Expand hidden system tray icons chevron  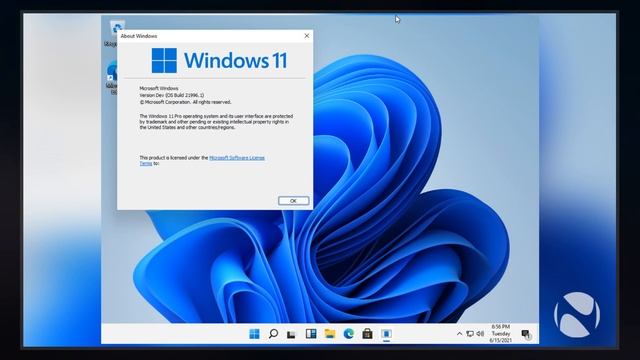459,334
